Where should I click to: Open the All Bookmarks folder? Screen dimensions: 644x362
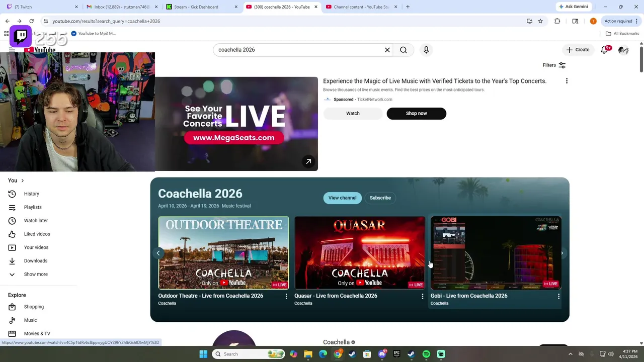[622, 34]
